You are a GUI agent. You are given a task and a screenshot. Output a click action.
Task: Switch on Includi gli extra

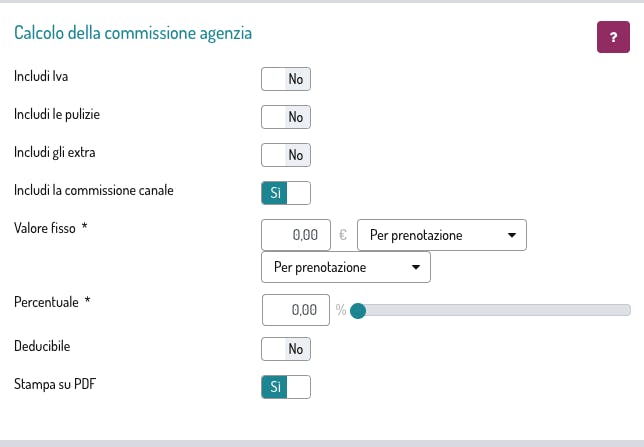point(286,155)
